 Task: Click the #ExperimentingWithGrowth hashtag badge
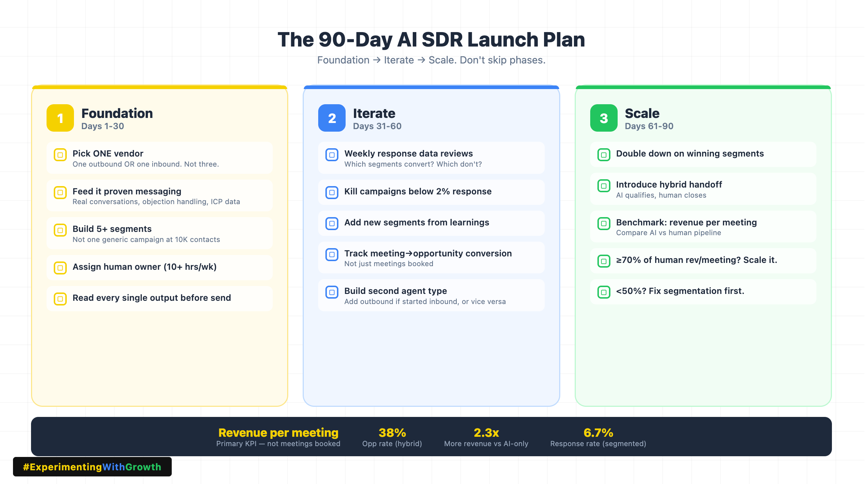click(x=92, y=467)
